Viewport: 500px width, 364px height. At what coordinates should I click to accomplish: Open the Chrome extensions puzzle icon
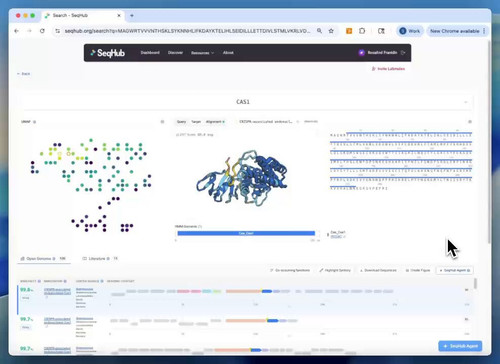point(362,31)
